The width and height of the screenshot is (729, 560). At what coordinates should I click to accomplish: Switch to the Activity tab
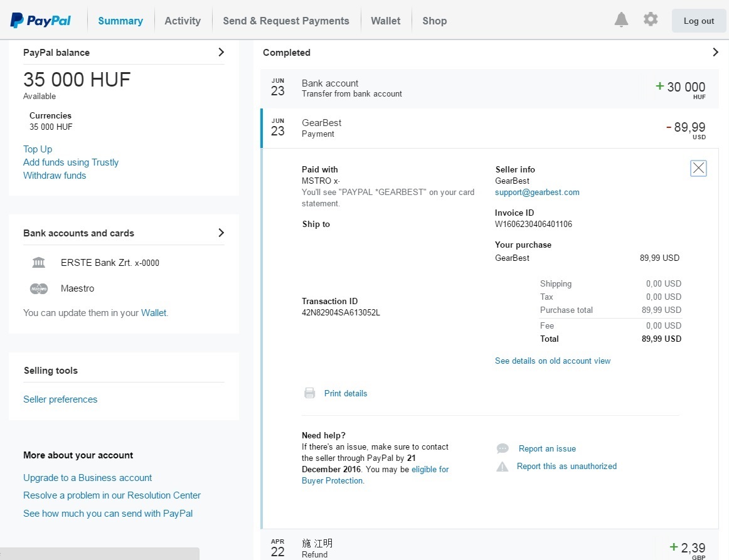[183, 21]
